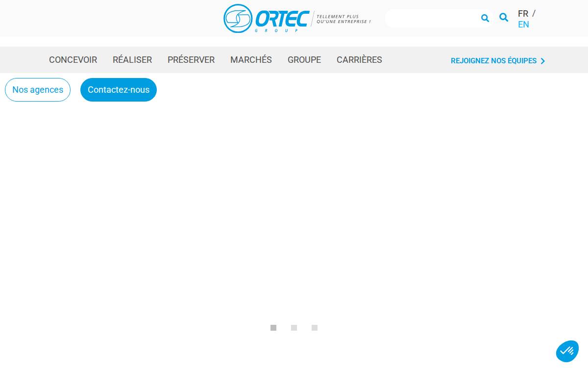Viewport: 588px width, 368px height.
Task: Click the standalone magnifier search icon
Action: (x=504, y=18)
